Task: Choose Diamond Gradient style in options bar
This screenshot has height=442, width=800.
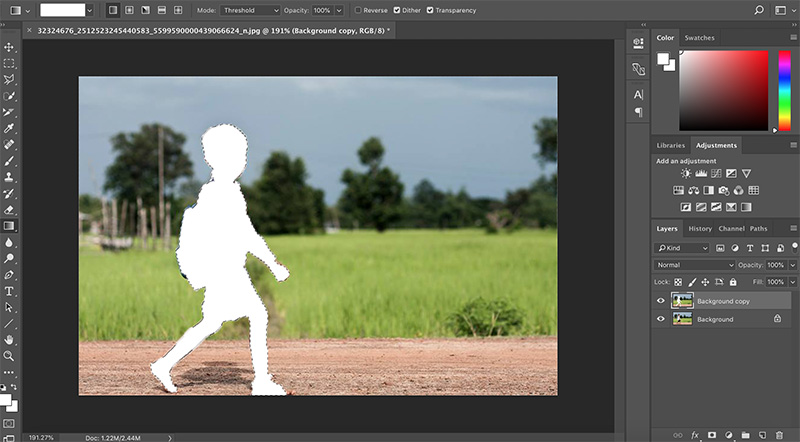Action: coord(178,10)
